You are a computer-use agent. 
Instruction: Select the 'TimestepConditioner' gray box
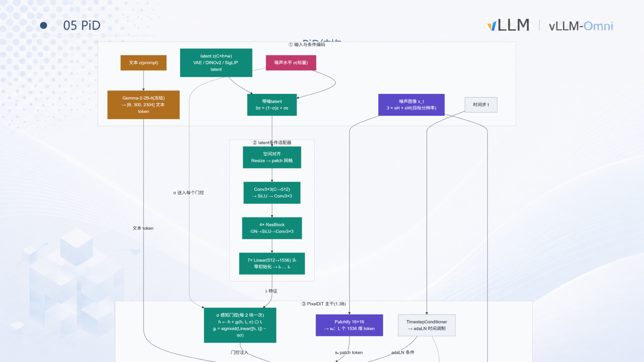[427, 325]
